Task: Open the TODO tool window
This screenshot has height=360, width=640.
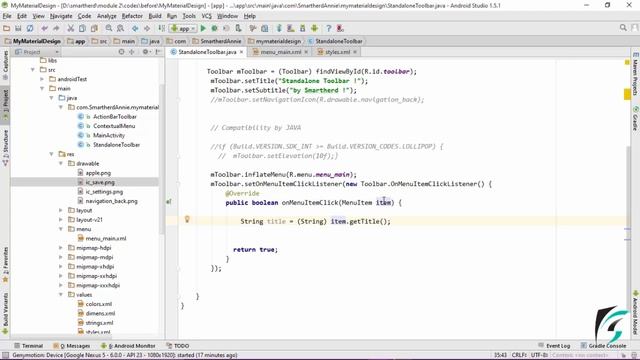Action: [x=178, y=346]
